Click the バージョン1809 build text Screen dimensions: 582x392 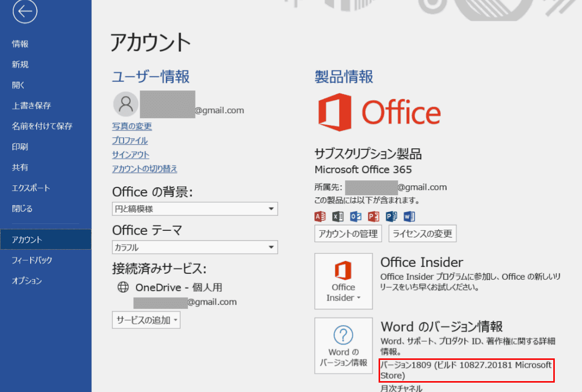[x=466, y=370]
